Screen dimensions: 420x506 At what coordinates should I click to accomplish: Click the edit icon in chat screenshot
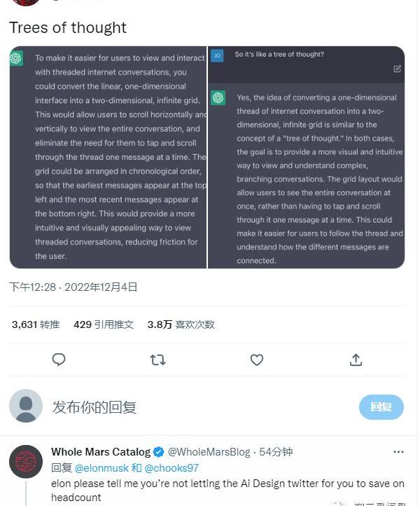(x=398, y=69)
